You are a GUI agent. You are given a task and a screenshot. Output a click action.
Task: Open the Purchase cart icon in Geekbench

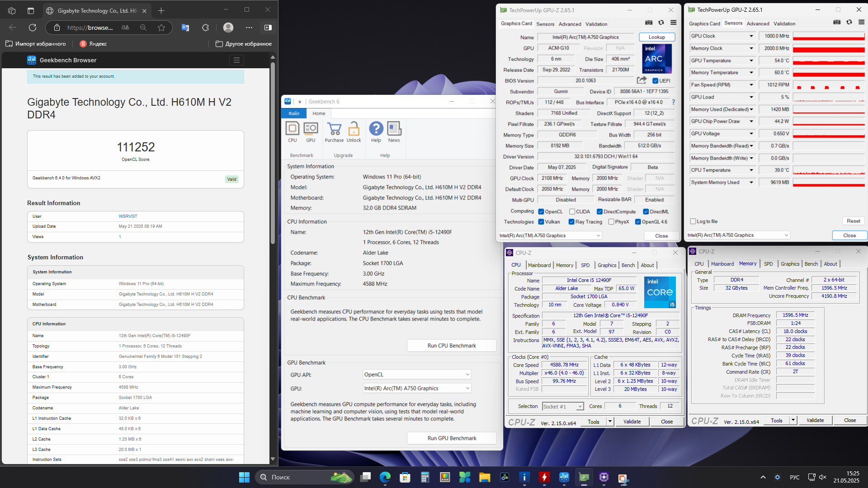[334, 131]
